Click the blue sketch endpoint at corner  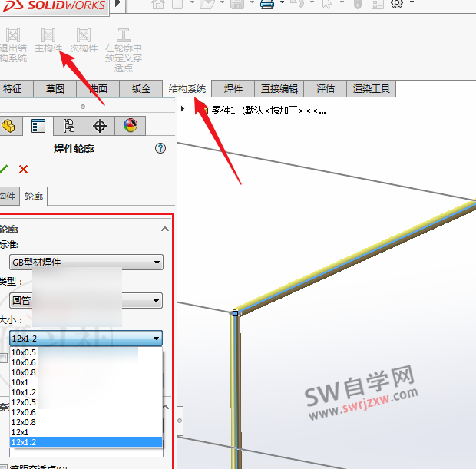(x=235, y=313)
